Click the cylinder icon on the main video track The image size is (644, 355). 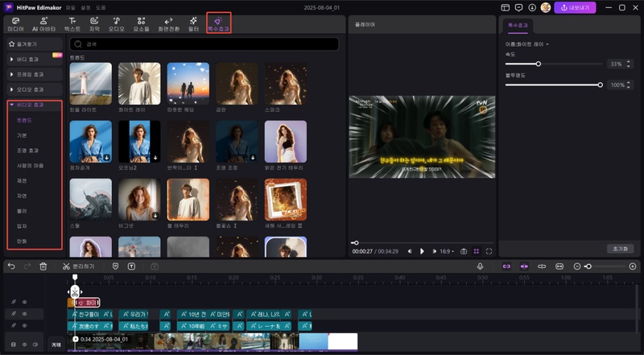click(14, 345)
